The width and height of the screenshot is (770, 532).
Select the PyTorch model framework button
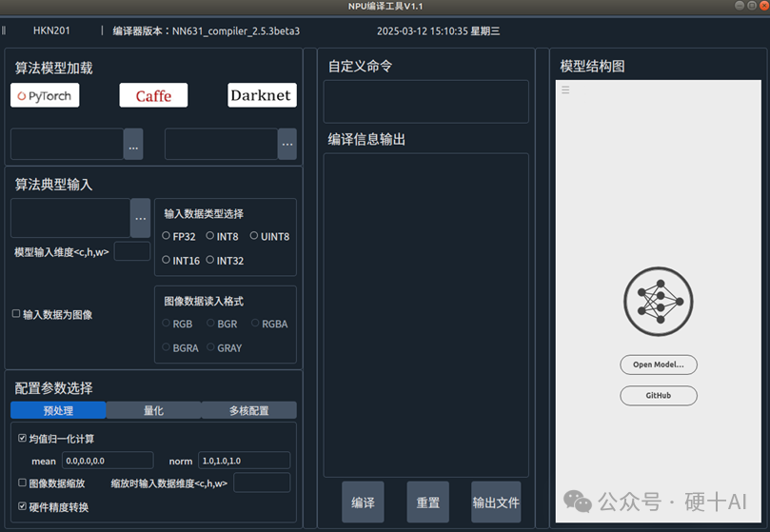point(45,95)
